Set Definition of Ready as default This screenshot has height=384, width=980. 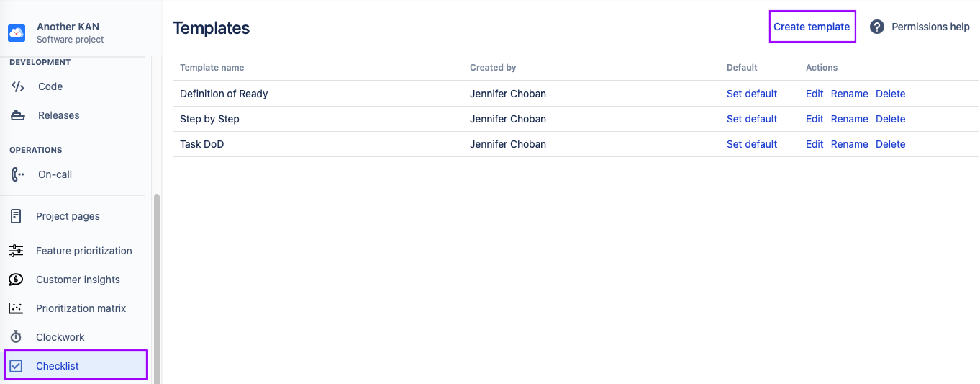pyautogui.click(x=752, y=94)
